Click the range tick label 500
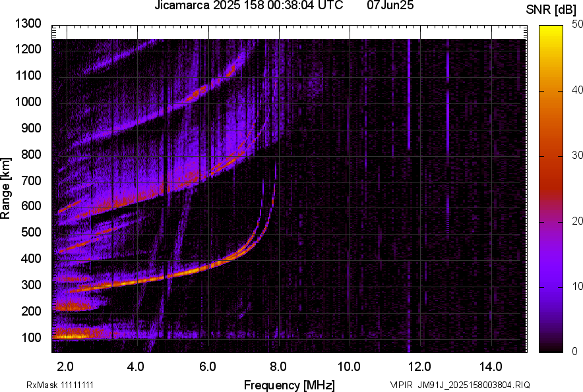Image resolution: width=583 pixels, height=392 pixels. coord(31,232)
